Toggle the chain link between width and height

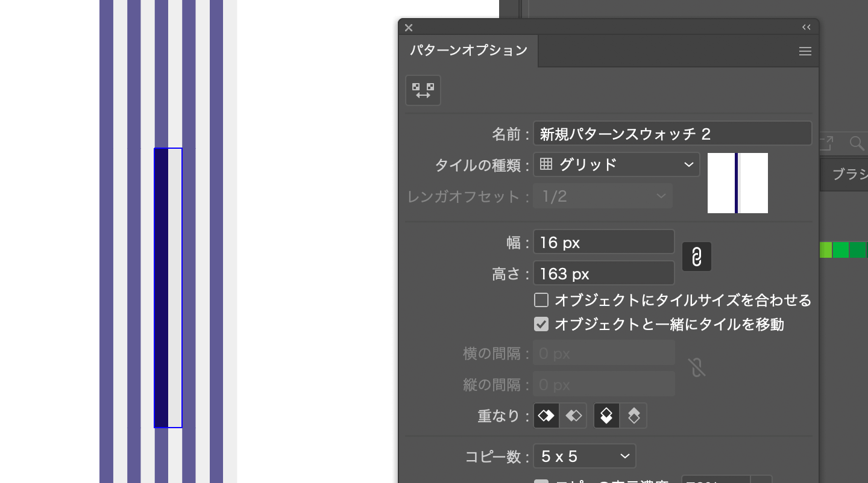click(x=696, y=257)
